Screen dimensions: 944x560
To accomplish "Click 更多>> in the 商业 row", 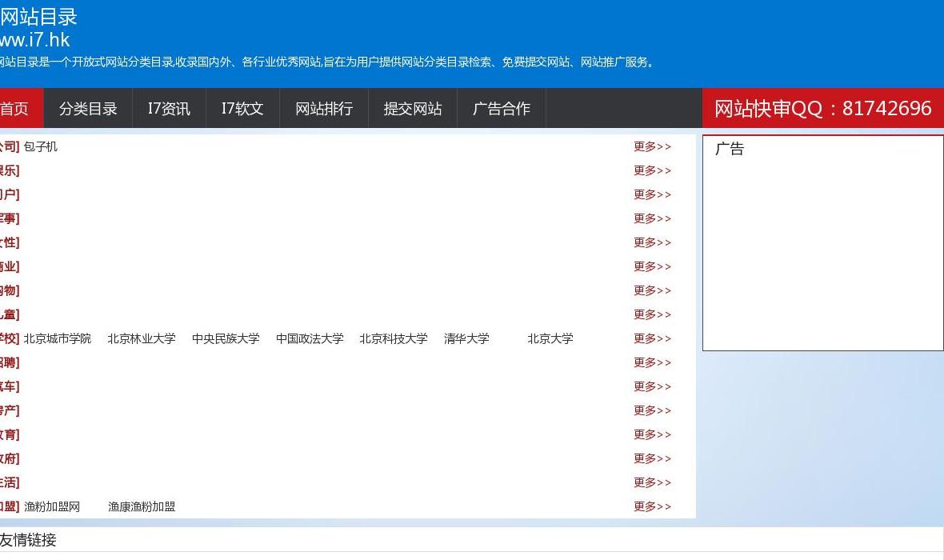I will [x=652, y=266].
